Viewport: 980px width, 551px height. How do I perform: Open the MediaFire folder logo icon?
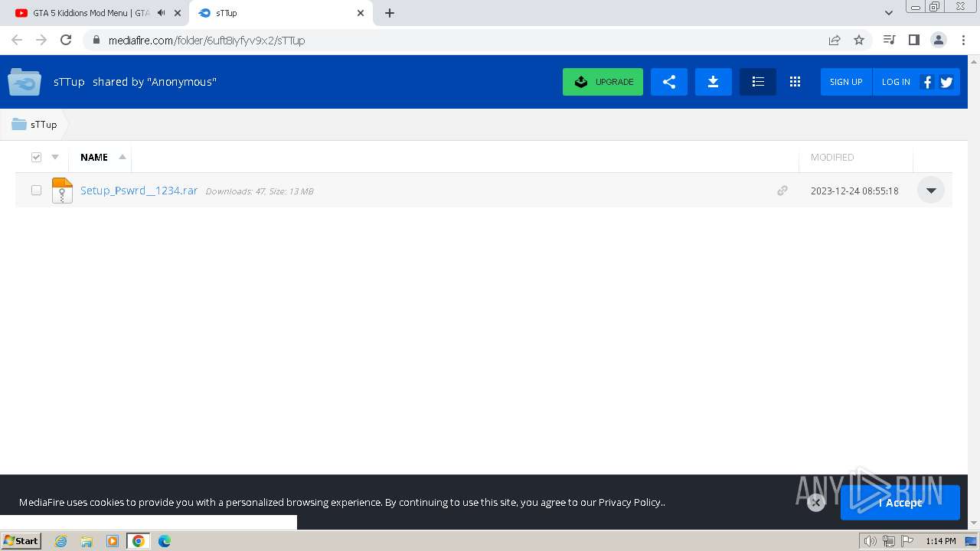pos(24,82)
